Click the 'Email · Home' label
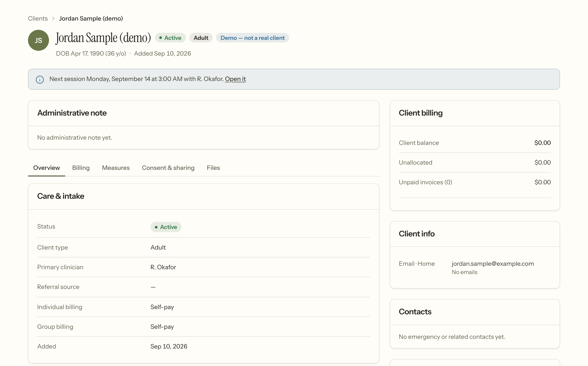 (416, 264)
